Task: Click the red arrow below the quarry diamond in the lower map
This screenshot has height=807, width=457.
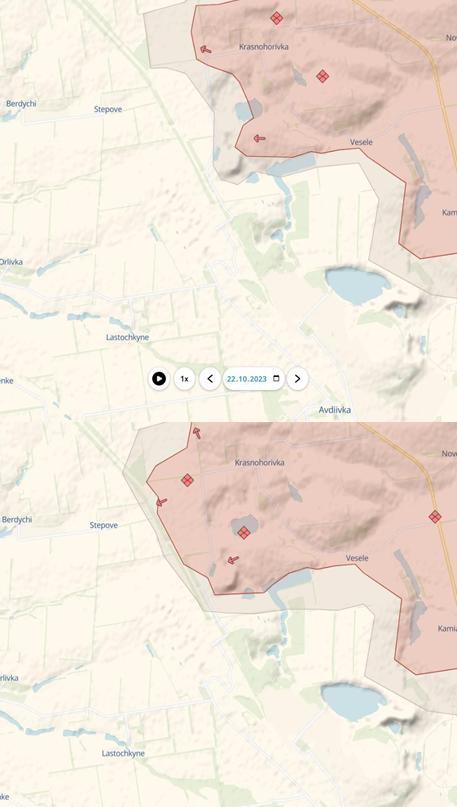Action: pos(233,559)
